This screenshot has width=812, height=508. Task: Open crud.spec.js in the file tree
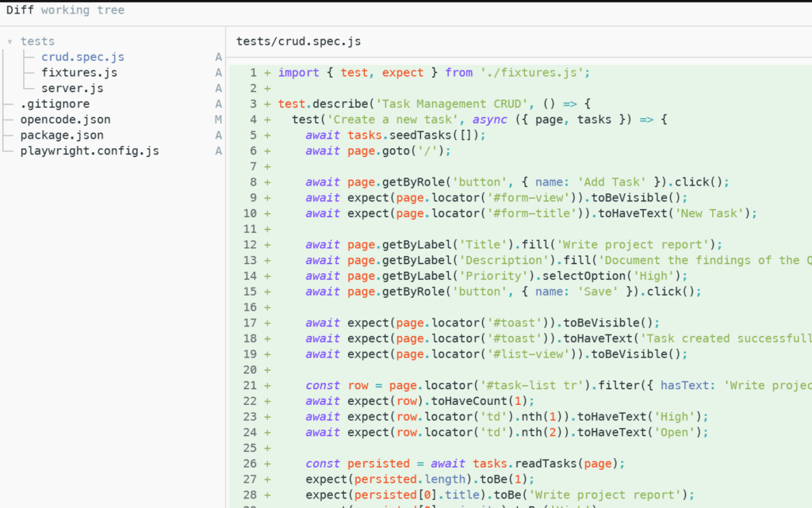pyautogui.click(x=82, y=57)
